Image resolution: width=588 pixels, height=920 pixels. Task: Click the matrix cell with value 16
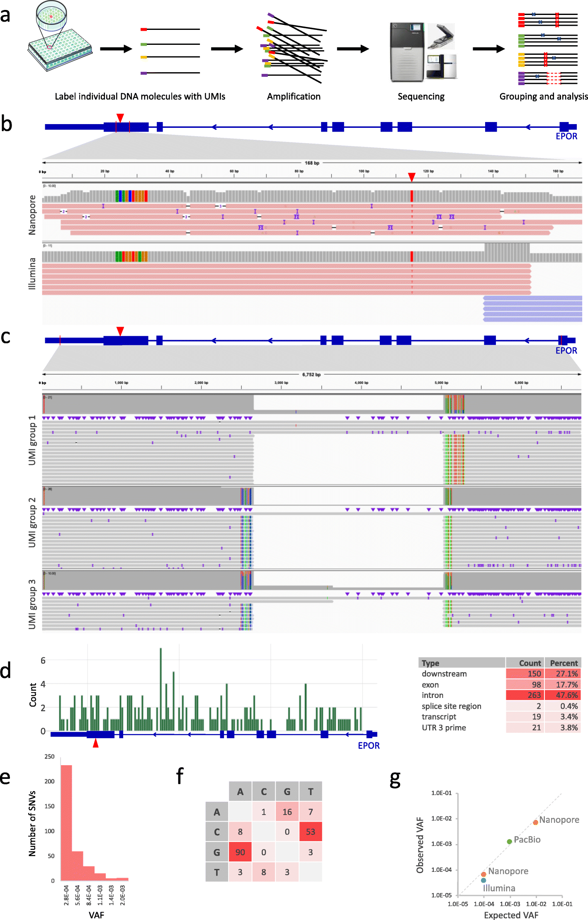287,812
